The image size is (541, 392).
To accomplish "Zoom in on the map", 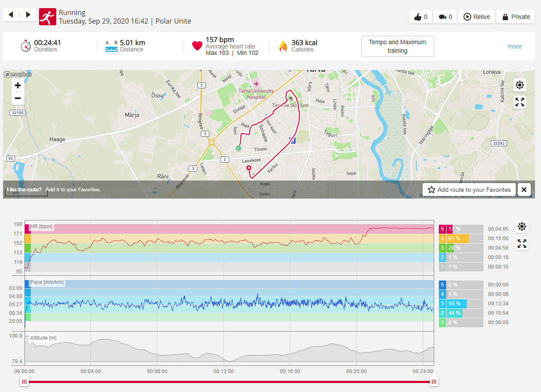I will [x=18, y=85].
